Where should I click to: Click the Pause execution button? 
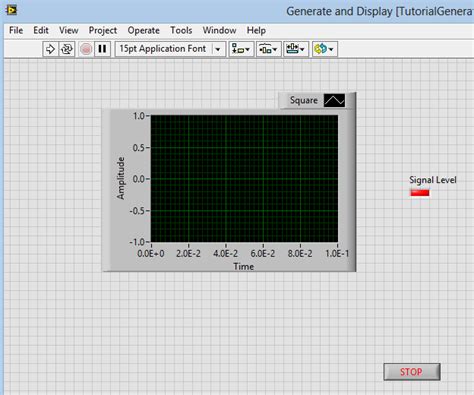(102, 49)
